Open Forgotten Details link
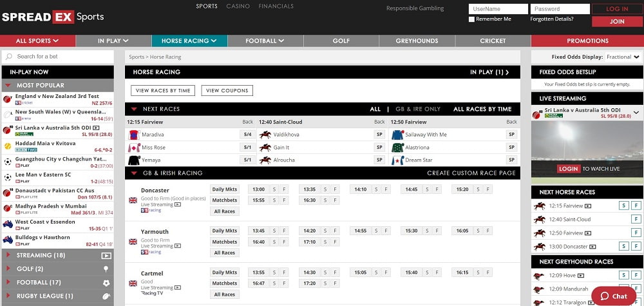Viewport: 644px width, 306px height. pos(552,19)
